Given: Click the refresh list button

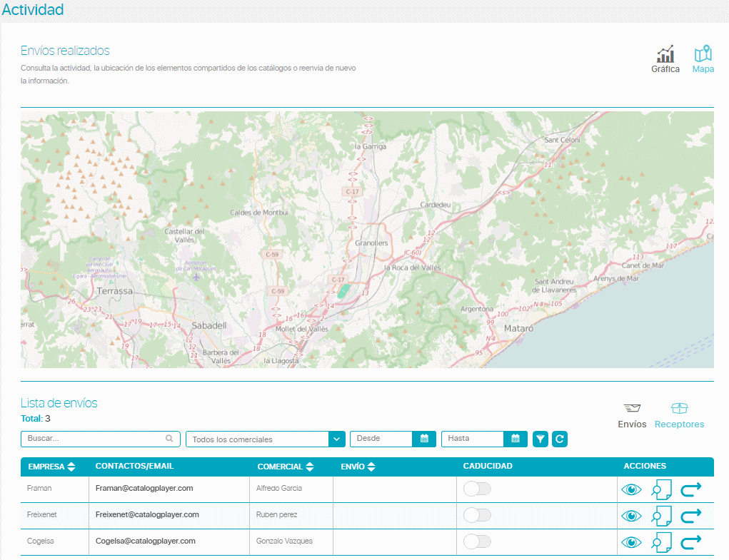Looking at the screenshot, I should click(x=560, y=439).
